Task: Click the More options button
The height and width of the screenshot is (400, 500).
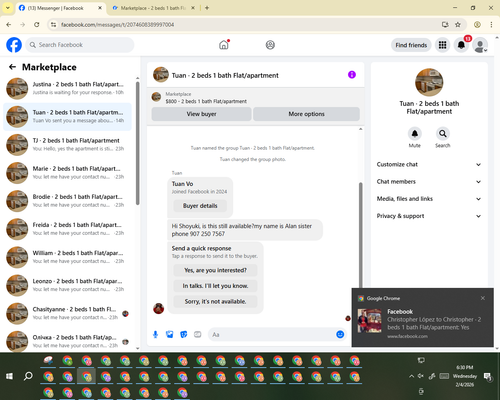Action: [306, 114]
